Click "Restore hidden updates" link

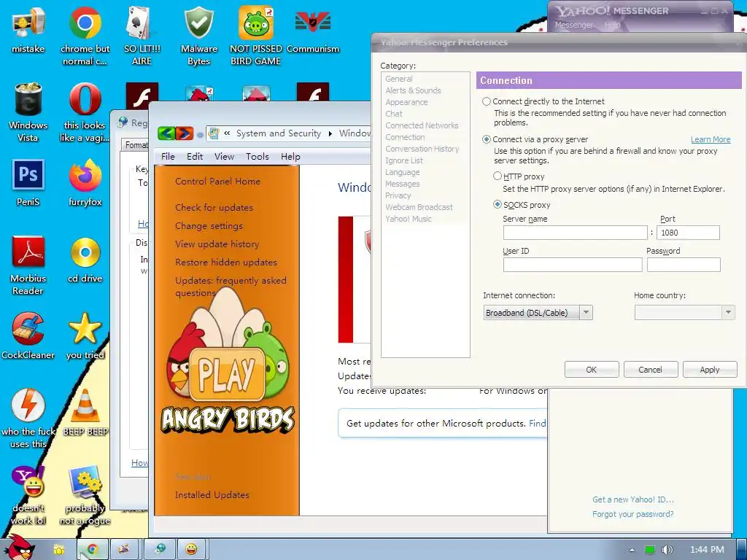226,262
